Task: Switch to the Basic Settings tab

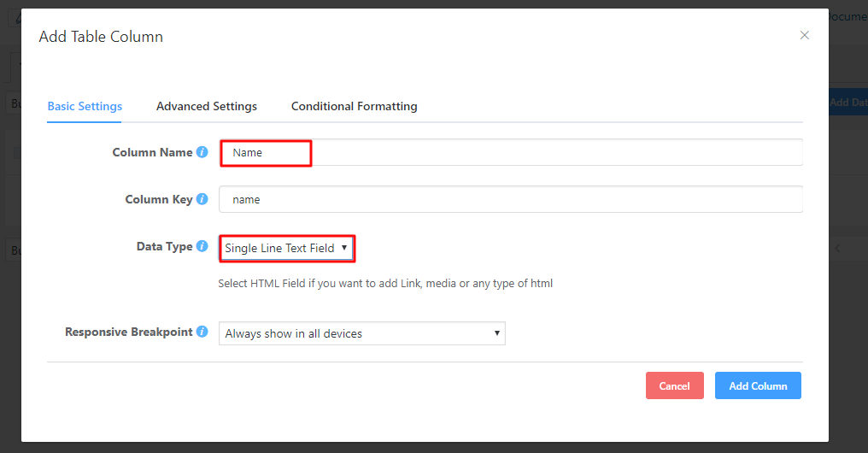Action: click(85, 107)
